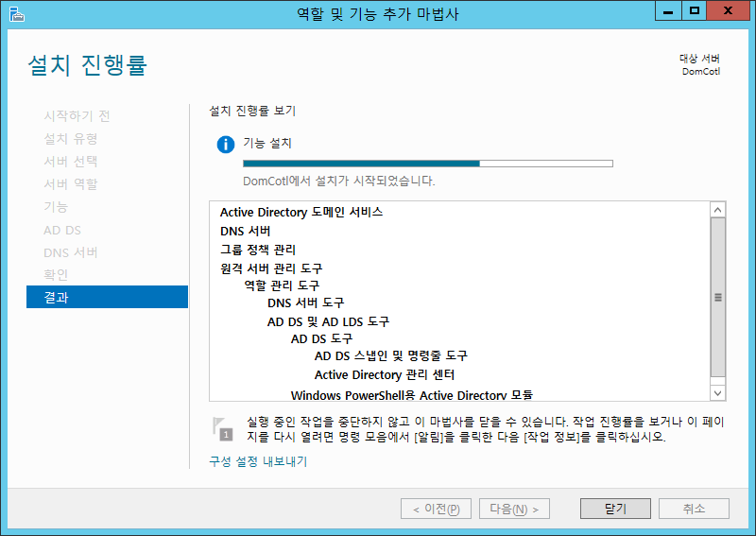This screenshot has width=756, height=536.
Task: Select the 서버 선택 step in the sidebar
Action: point(70,161)
